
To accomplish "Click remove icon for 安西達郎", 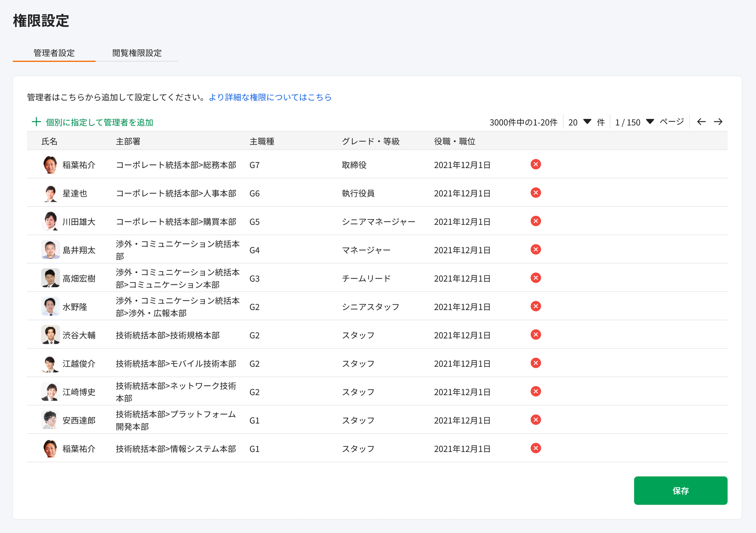I will (x=536, y=420).
